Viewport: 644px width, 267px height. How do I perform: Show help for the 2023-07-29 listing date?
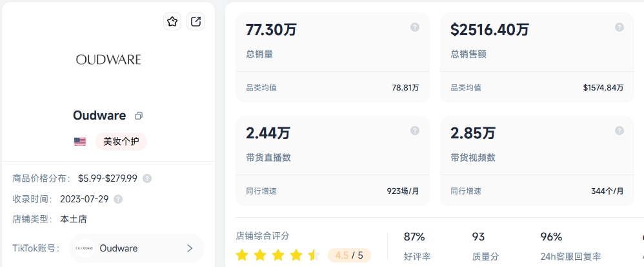pos(118,199)
